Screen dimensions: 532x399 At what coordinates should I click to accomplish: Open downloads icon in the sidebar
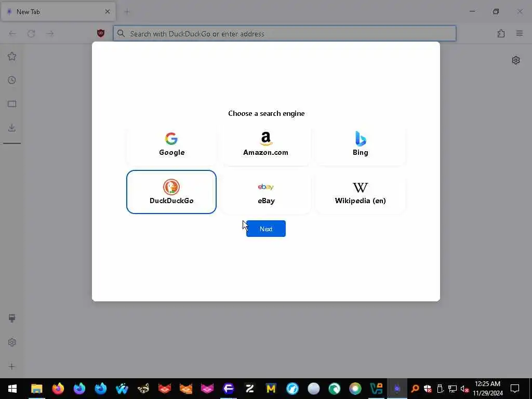12,128
